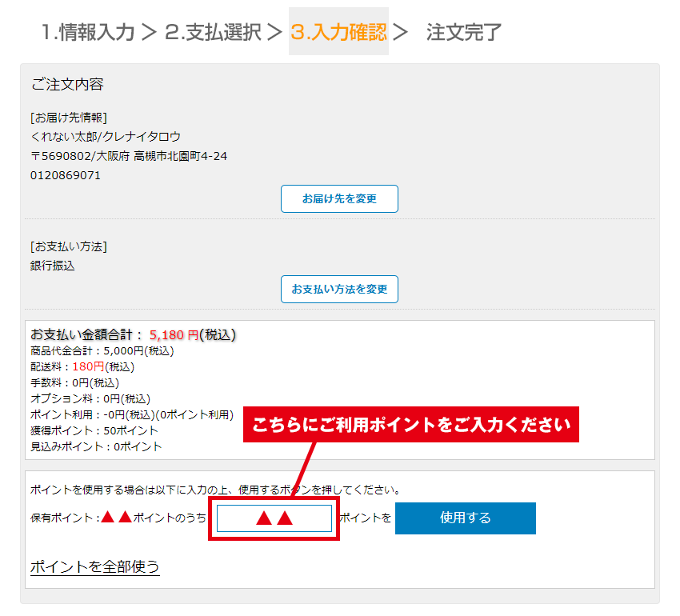Select the 注文完了 step
Screen dimensions: 680x616
pyautogui.click(x=463, y=32)
